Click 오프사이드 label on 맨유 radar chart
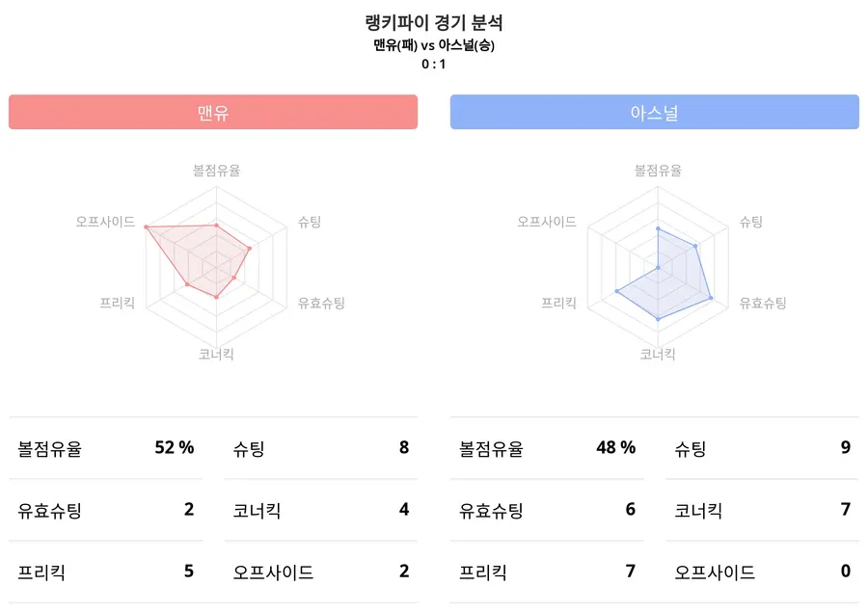 coord(105,222)
